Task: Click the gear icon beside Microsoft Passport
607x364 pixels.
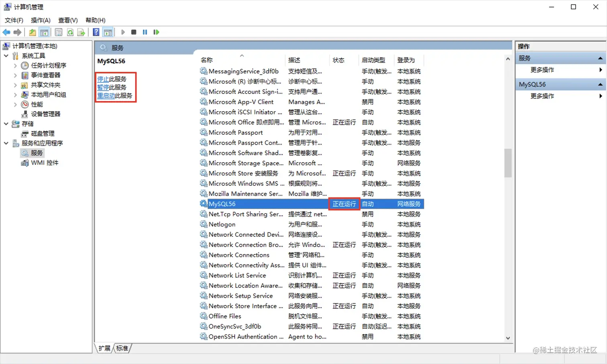Action: pos(204,132)
